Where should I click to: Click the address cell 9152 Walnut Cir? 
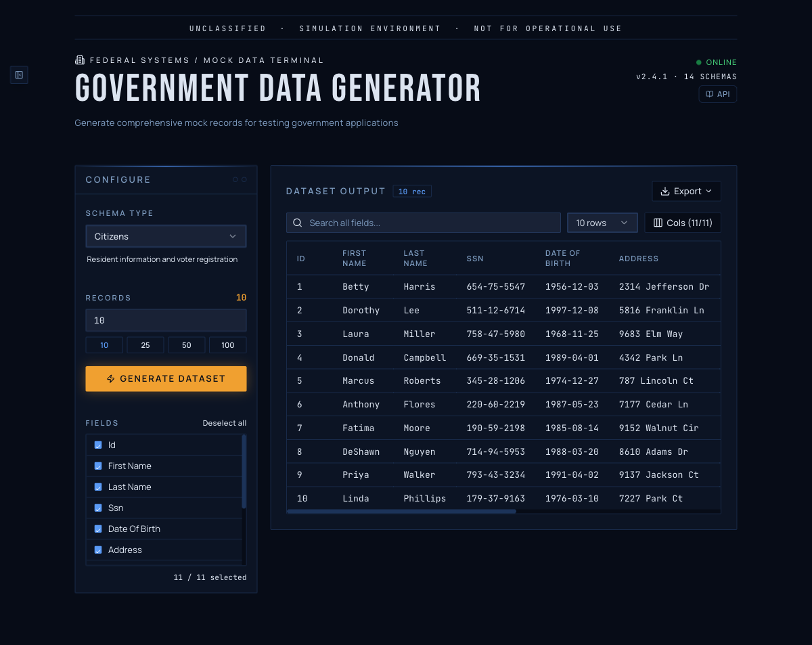point(659,428)
